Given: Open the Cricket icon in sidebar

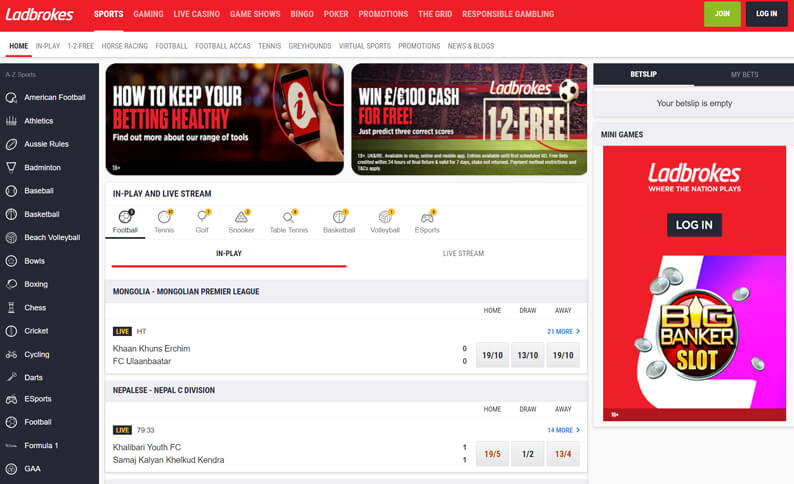Looking at the screenshot, I should 11,331.
